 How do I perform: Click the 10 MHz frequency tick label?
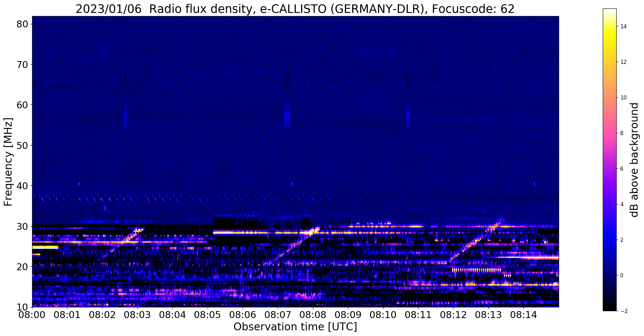(22, 307)
